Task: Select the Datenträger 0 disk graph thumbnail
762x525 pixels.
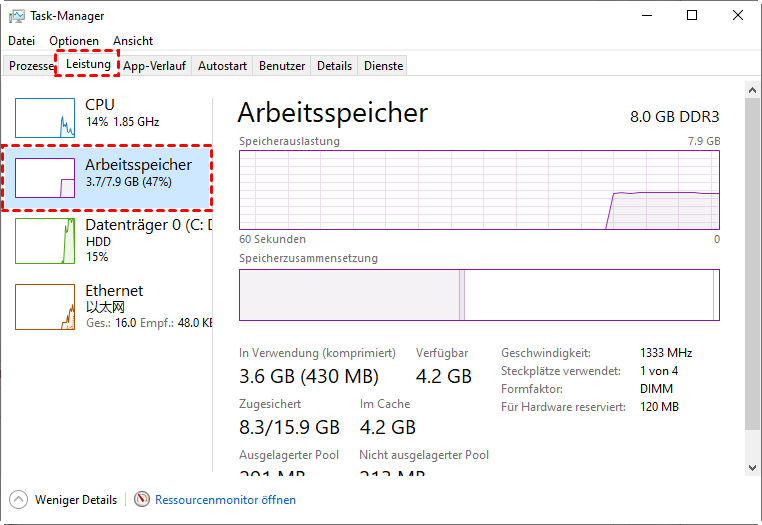Action: (45, 240)
